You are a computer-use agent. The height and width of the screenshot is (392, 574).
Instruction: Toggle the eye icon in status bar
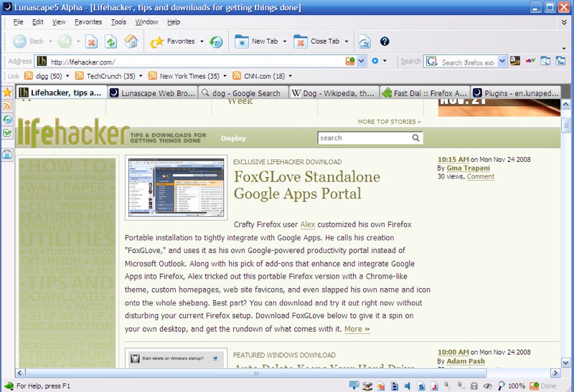tap(487, 386)
